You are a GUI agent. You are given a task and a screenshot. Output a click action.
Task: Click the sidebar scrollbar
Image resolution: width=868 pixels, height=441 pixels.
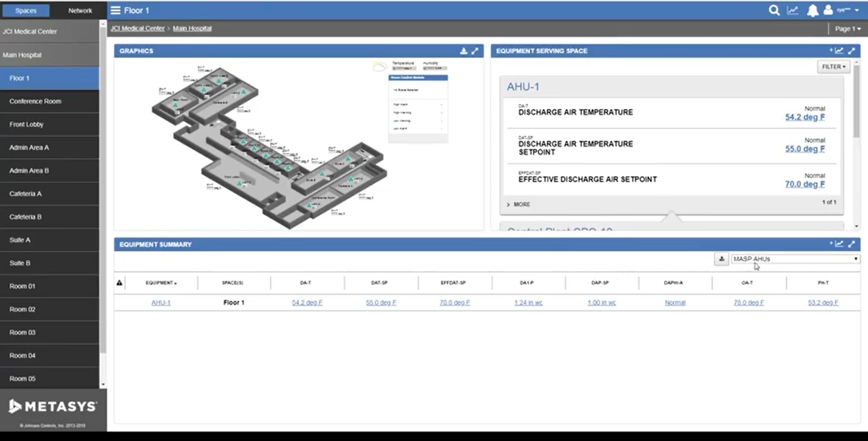pos(103,190)
